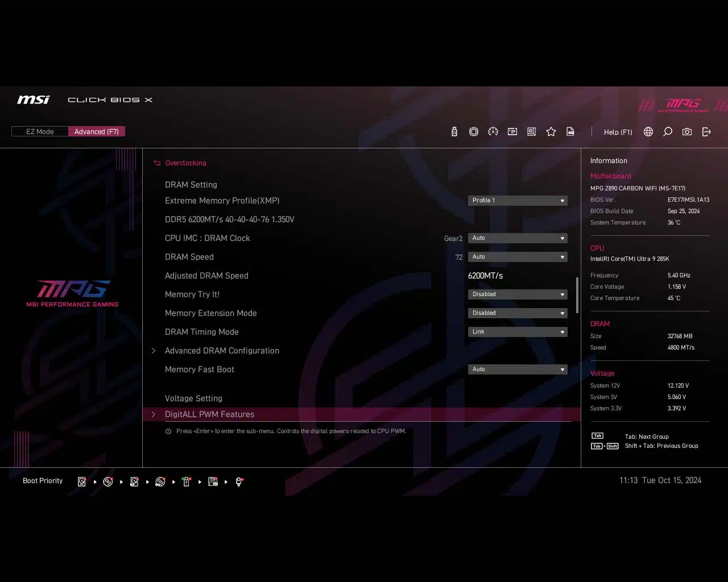Select the floppy disk boot priority icon
This screenshot has width=728, height=582.
(213, 481)
